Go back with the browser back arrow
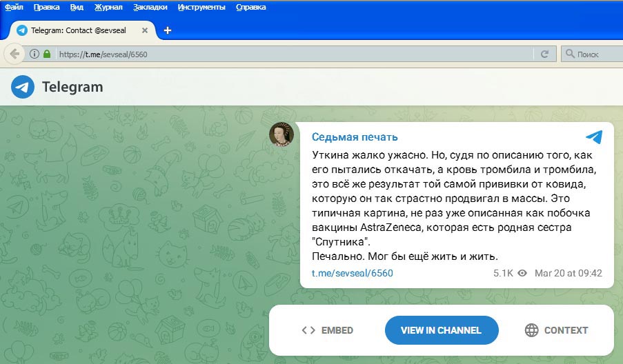623x364 pixels. click(14, 54)
